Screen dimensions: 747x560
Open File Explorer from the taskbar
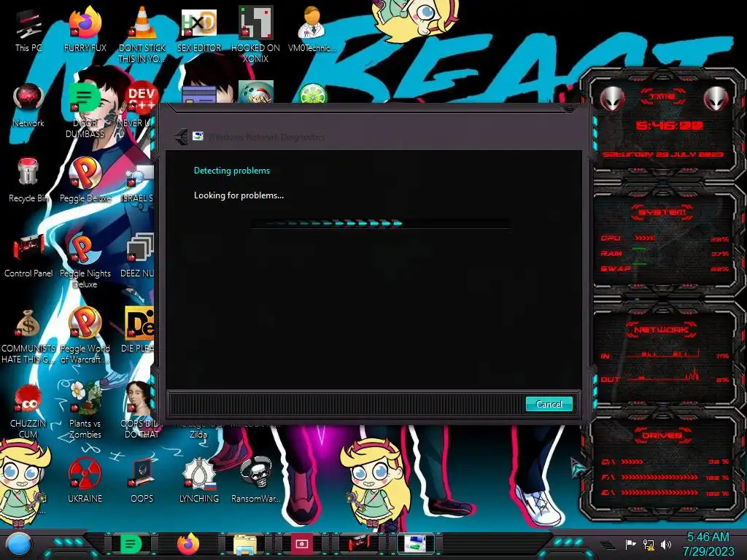tap(245, 544)
